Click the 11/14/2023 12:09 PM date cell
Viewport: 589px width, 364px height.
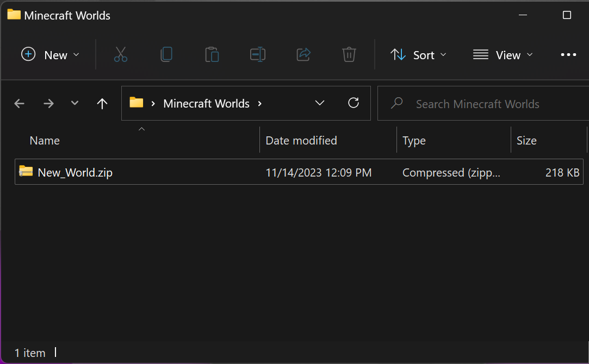319,173
